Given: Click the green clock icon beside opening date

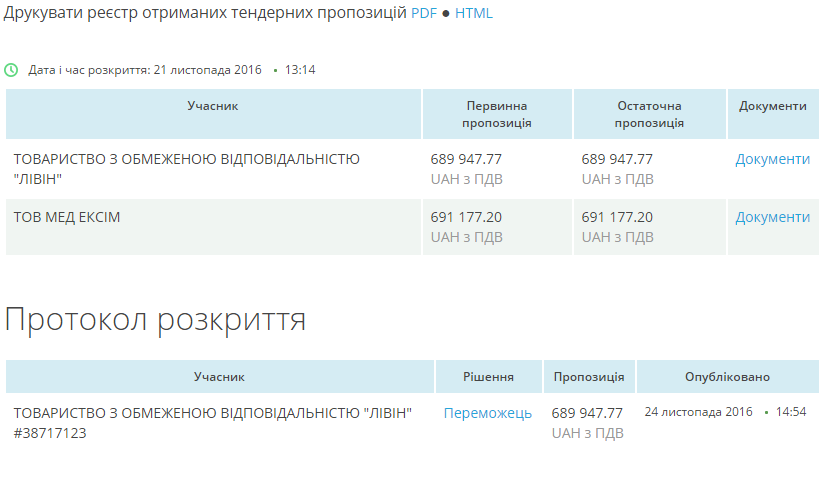Looking at the screenshot, I should click(11, 70).
